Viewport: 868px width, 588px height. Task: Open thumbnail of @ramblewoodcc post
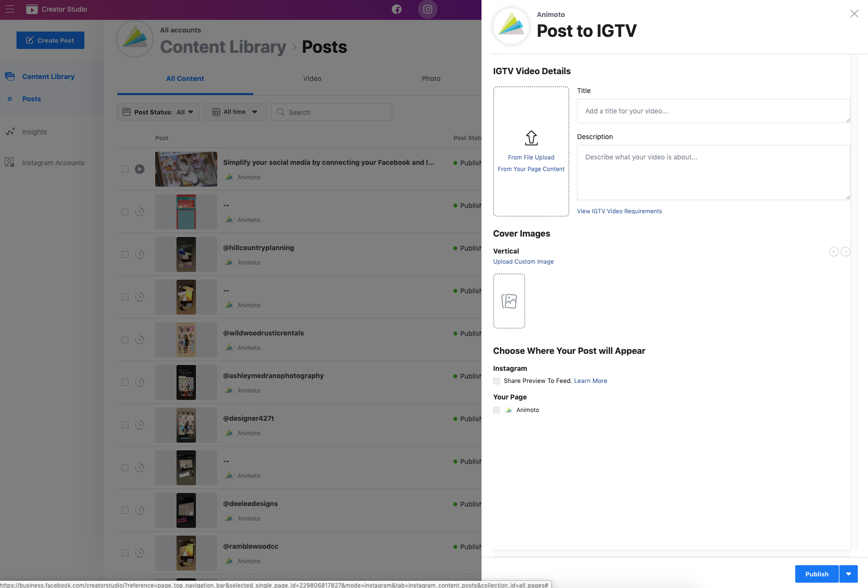[x=186, y=553]
